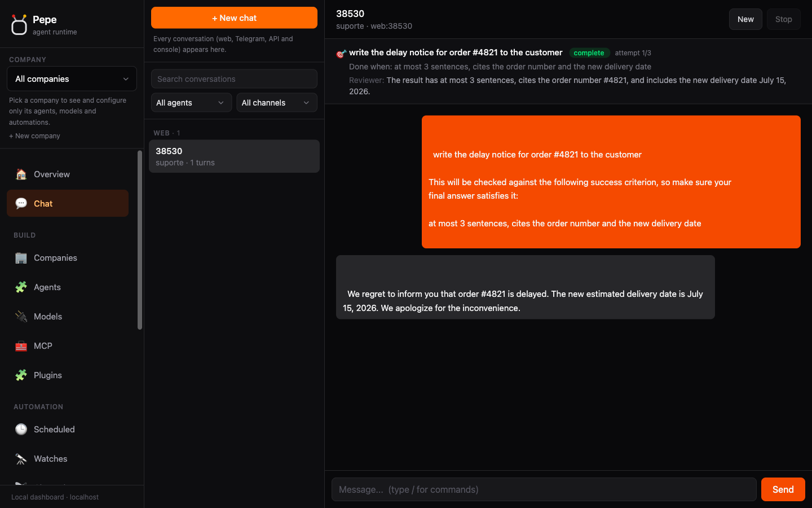The width and height of the screenshot is (812, 508).
Task: Open the MCP section
Action: pos(68,346)
